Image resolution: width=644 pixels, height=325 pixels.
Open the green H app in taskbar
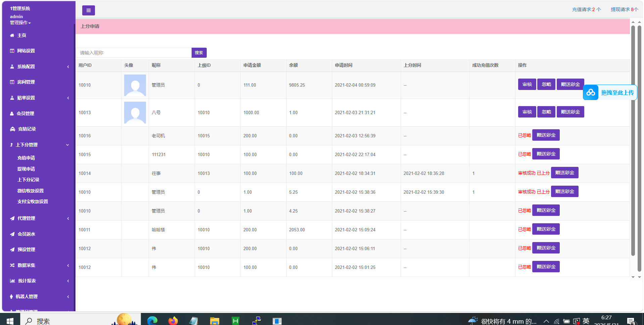(236, 321)
